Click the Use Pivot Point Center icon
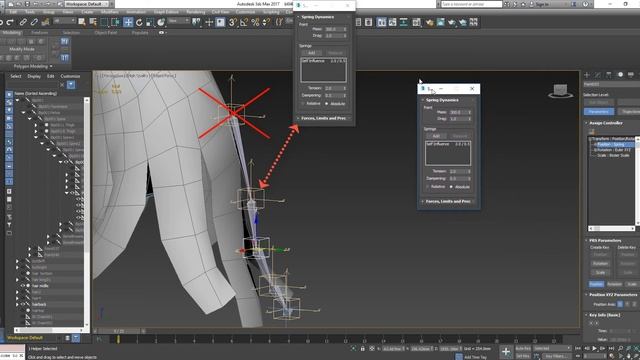Viewport: 640px width, 360px height. 196,22
